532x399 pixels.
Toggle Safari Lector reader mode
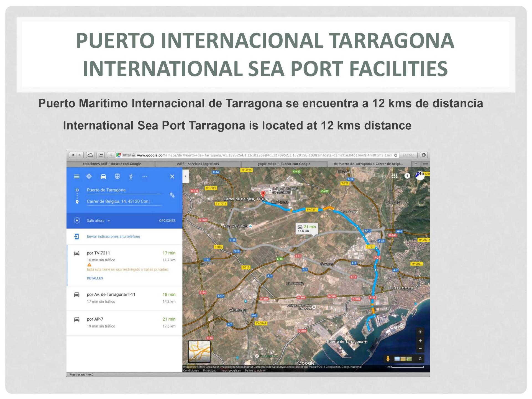[408, 155]
